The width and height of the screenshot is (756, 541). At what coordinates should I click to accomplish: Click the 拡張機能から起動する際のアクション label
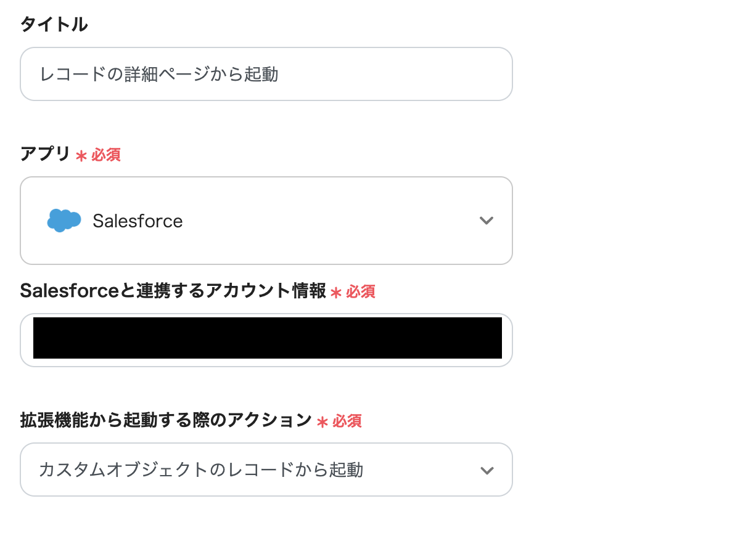coord(166,420)
